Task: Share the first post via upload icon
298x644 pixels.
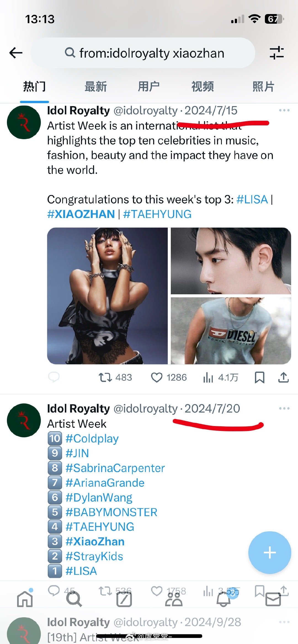Action: pos(283,377)
